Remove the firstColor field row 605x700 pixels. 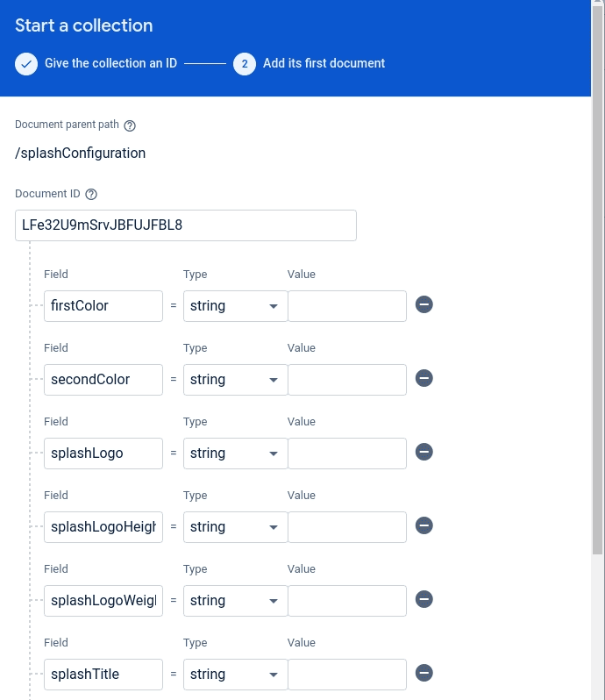424,305
